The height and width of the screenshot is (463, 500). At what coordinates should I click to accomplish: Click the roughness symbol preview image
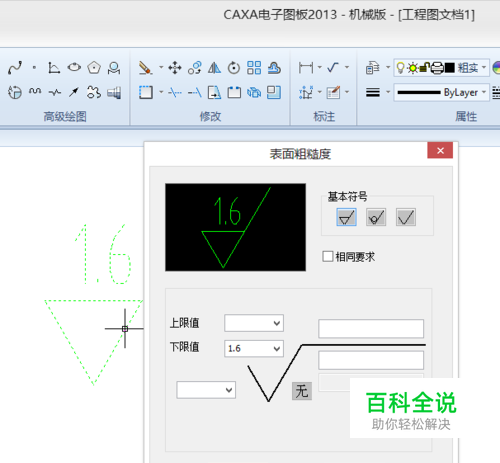tap(235, 227)
